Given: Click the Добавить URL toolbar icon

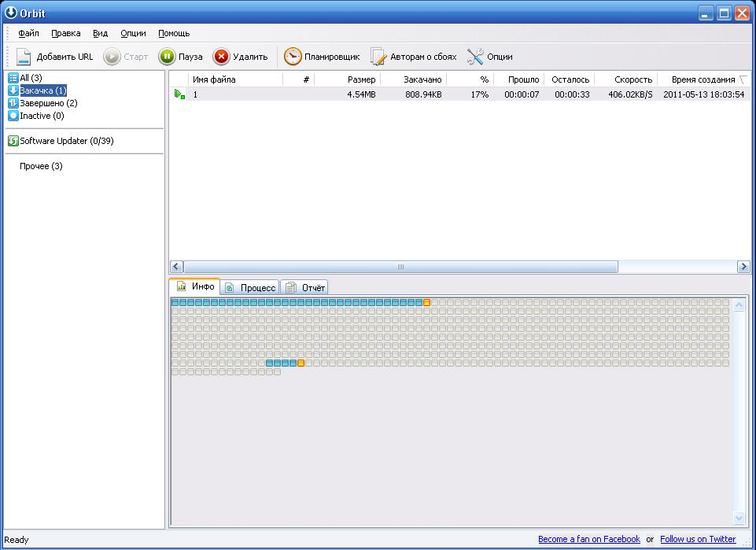Looking at the screenshot, I should click(x=24, y=57).
